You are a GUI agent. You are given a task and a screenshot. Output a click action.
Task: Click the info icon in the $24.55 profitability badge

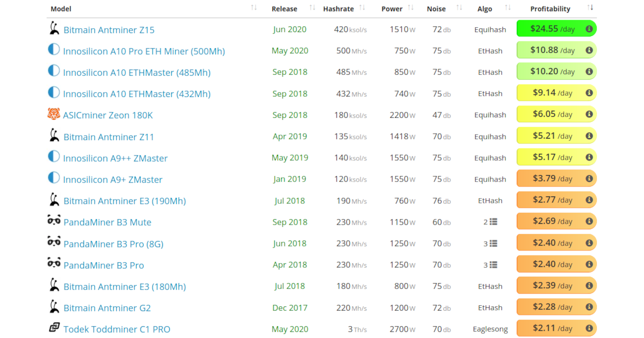[589, 29]
